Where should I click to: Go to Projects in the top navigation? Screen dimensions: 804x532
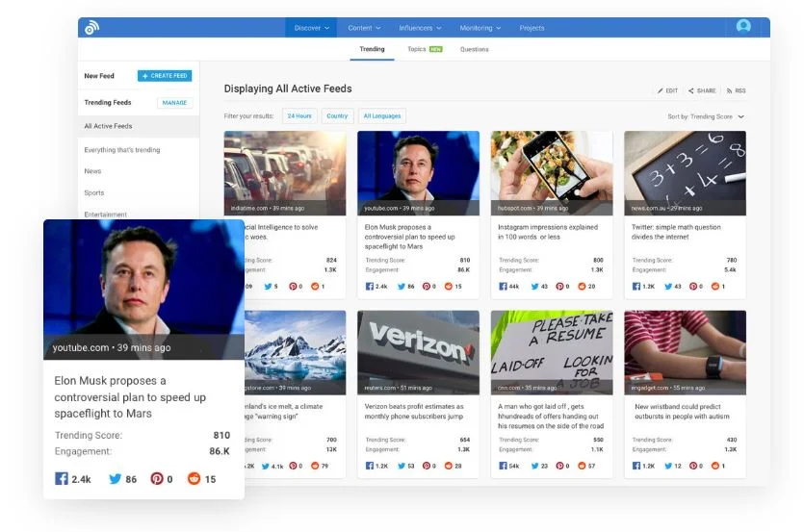click(532, 28)
